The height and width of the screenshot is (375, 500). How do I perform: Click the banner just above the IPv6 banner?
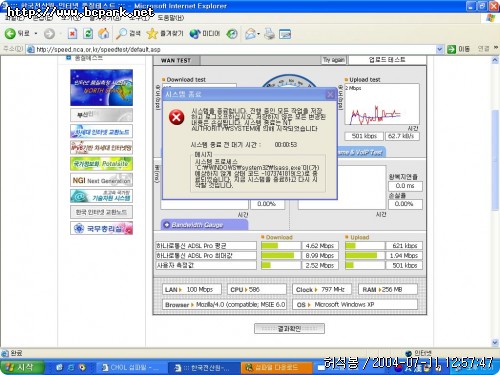click(x=101, y=131)
